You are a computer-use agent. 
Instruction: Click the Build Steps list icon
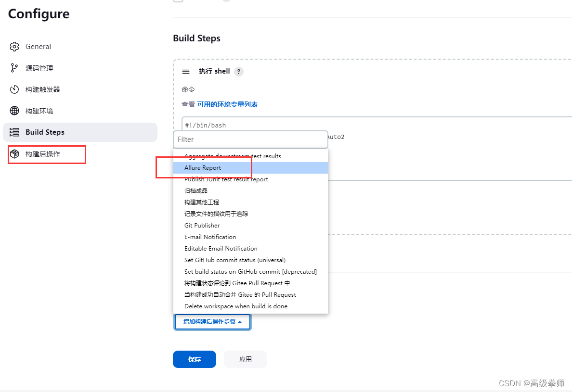[x=14, y=132]
